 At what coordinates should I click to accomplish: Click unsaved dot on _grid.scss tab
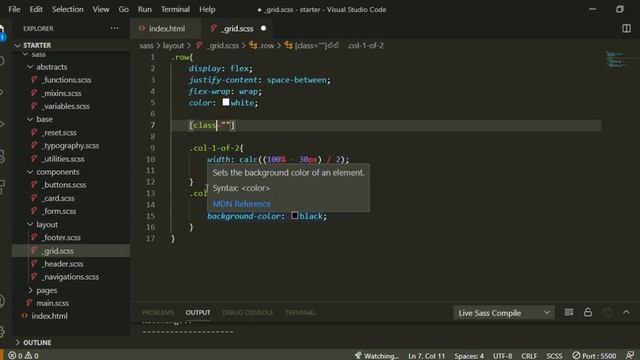(263, 29)
